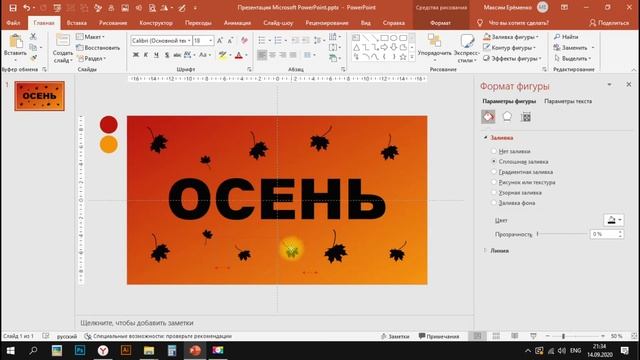The height and width of the screenshot is (360, 640).
Task: Switch to Normal view icon in status bar
Action: click(477, 336)
